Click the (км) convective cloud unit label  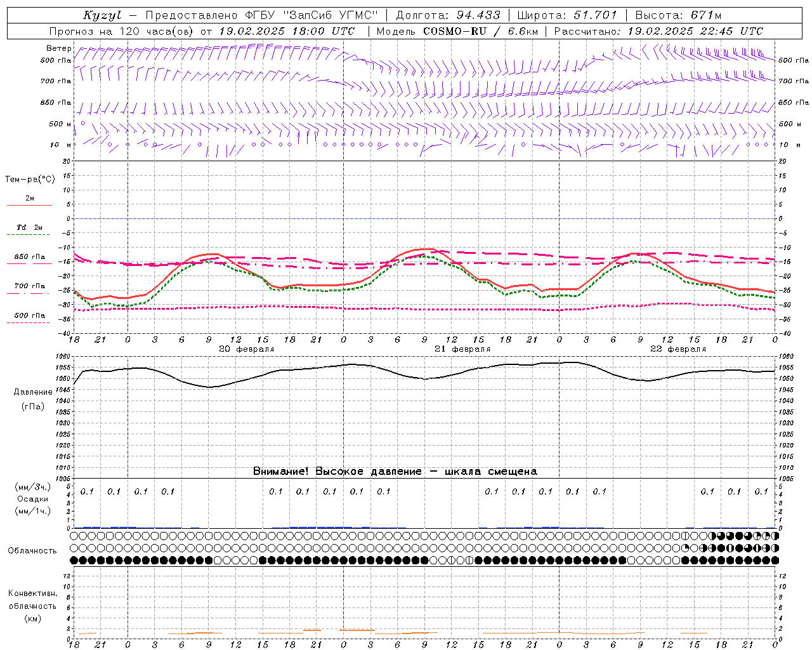pyautogui.click(x=32, y=618)
